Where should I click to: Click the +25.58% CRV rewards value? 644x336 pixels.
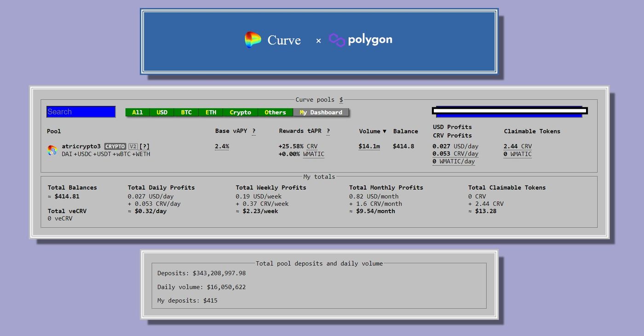pyautogui.click(x=298, y=146)
